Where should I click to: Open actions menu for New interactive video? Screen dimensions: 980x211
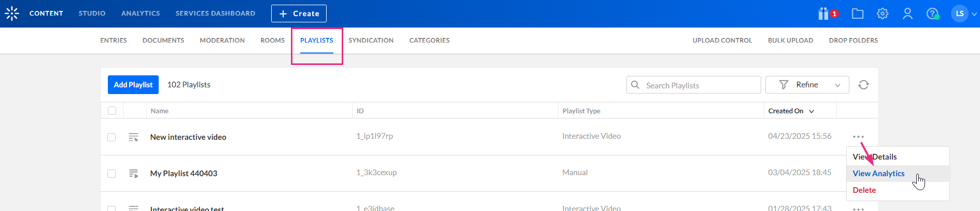[x=858, y=137]
